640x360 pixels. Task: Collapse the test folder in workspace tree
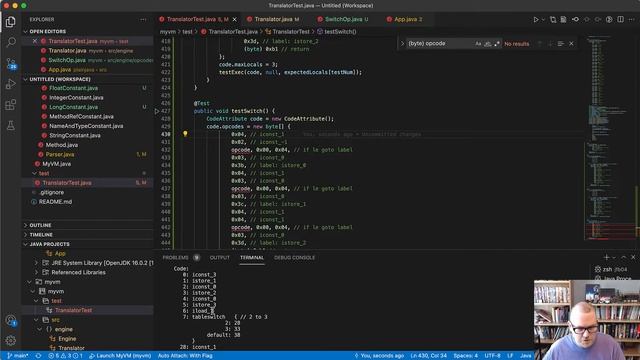(x=34, y=173)
